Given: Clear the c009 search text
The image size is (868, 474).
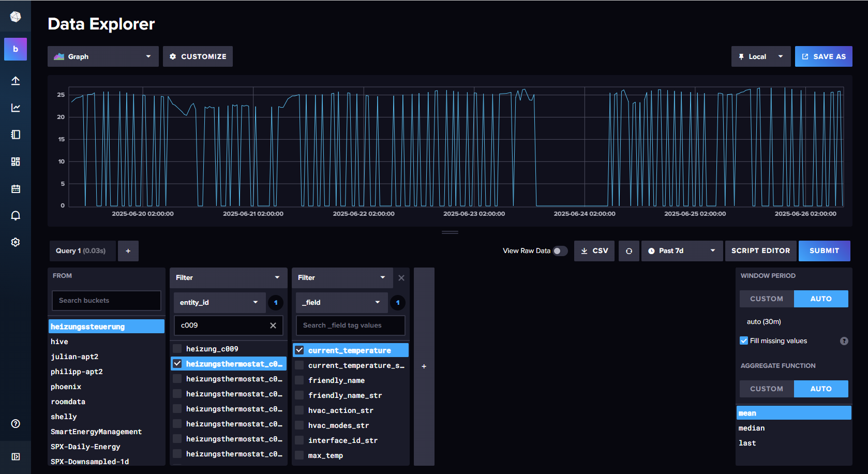Looking at the screenshot, I should pyautogui.click(x=273, y=325).
